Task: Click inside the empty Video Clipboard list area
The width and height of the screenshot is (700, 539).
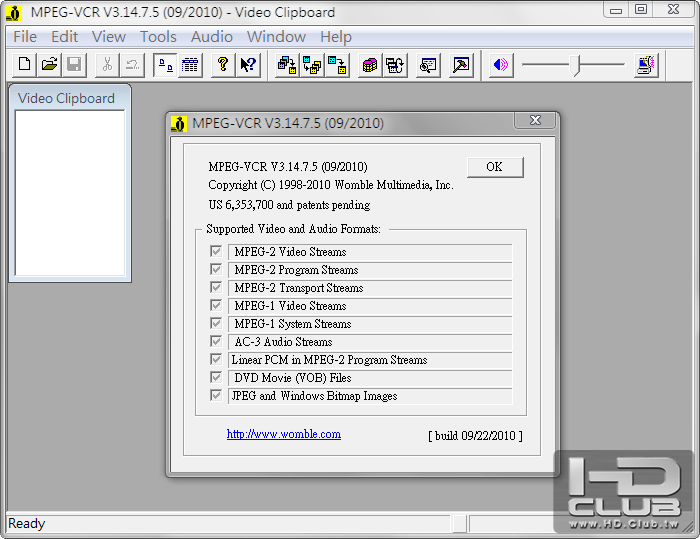Action: 70,193
